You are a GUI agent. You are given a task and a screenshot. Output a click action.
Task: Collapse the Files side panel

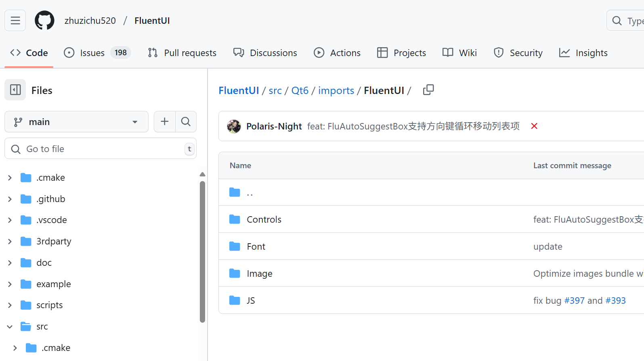click(15, 90)
